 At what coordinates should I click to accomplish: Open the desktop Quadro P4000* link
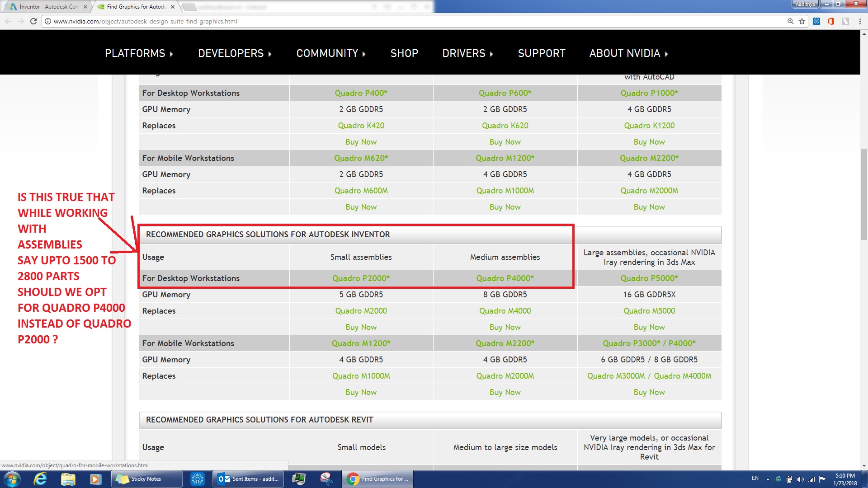(x=505, y=278)
